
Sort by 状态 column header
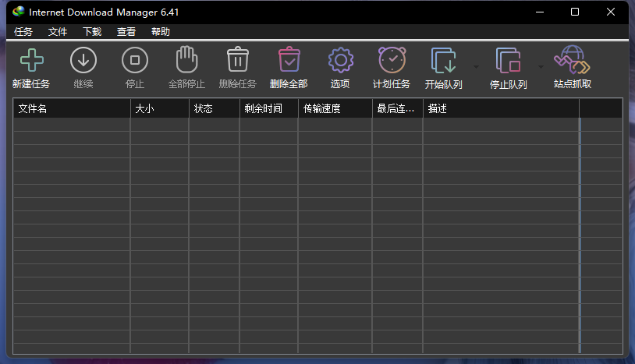tap(215, 108)
